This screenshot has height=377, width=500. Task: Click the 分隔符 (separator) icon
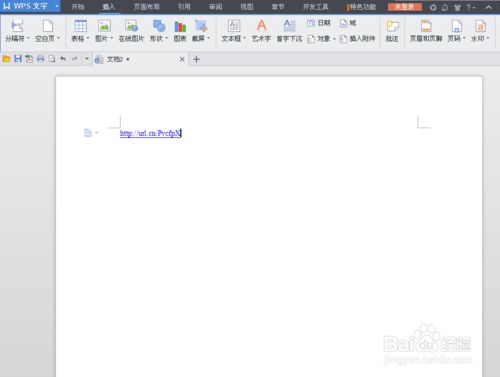coord(17,26)
